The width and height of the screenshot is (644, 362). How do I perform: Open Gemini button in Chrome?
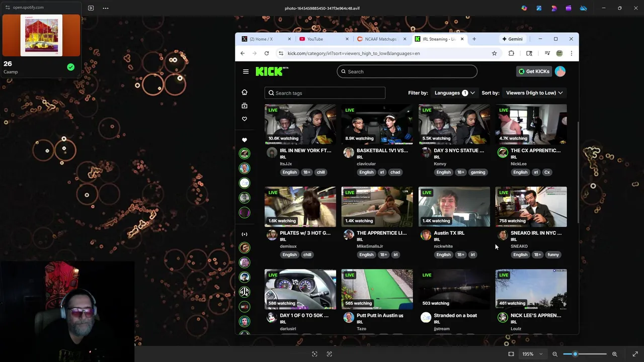tap(512, 39)
